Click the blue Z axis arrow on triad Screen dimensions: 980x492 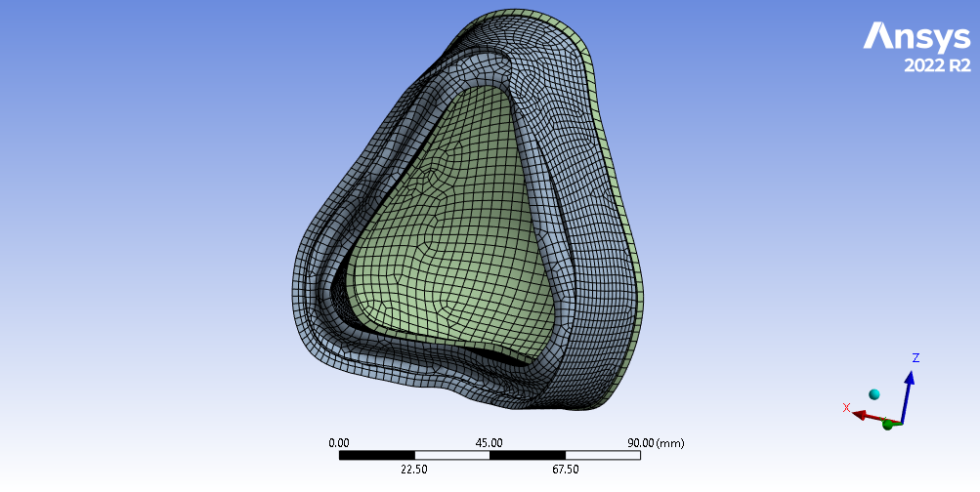click(908, 396)
